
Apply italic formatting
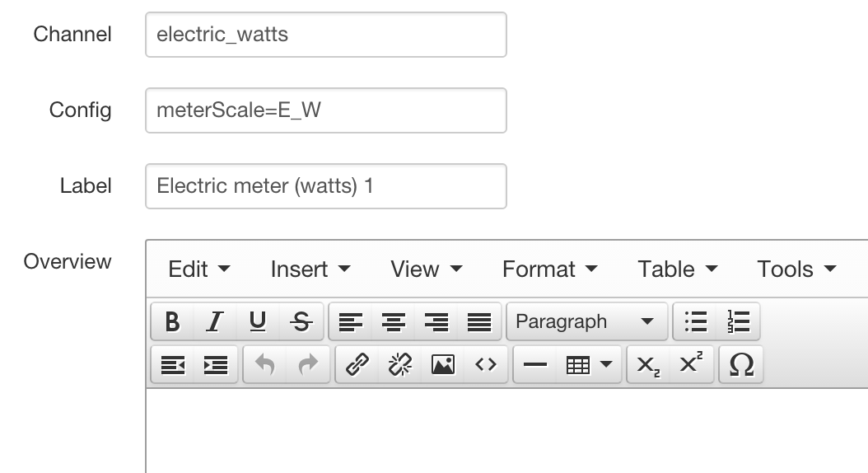(x=215, y=321)
